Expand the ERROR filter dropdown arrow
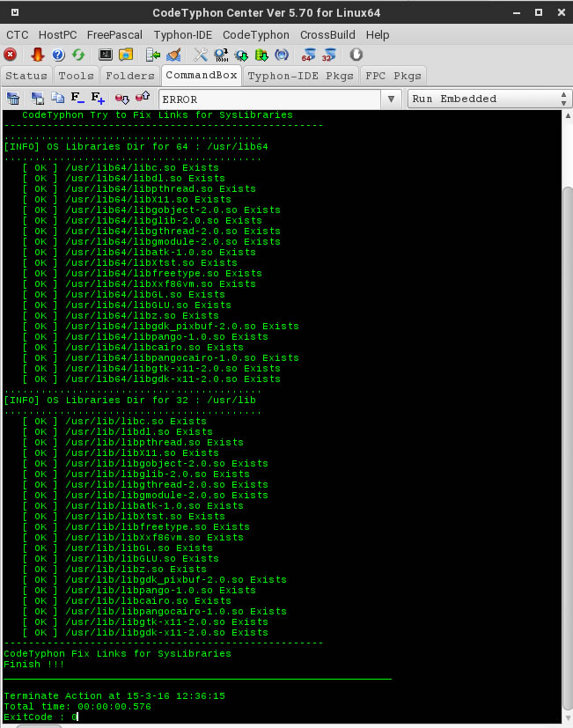The image size is (573, 728). tap(392, 99)
